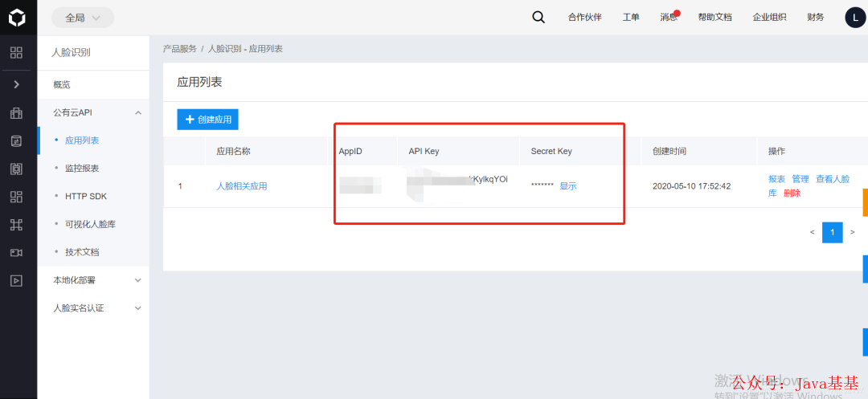The image size is (868, 399).
Task: Select 概览 in the sidebar
Action: (93, 84)
